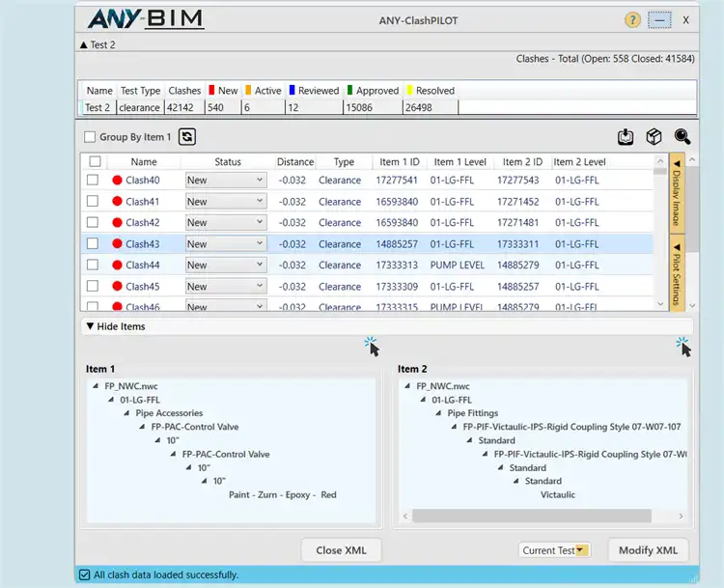Select Paint - Zurn - Epoxy - Red leaf

283,494
